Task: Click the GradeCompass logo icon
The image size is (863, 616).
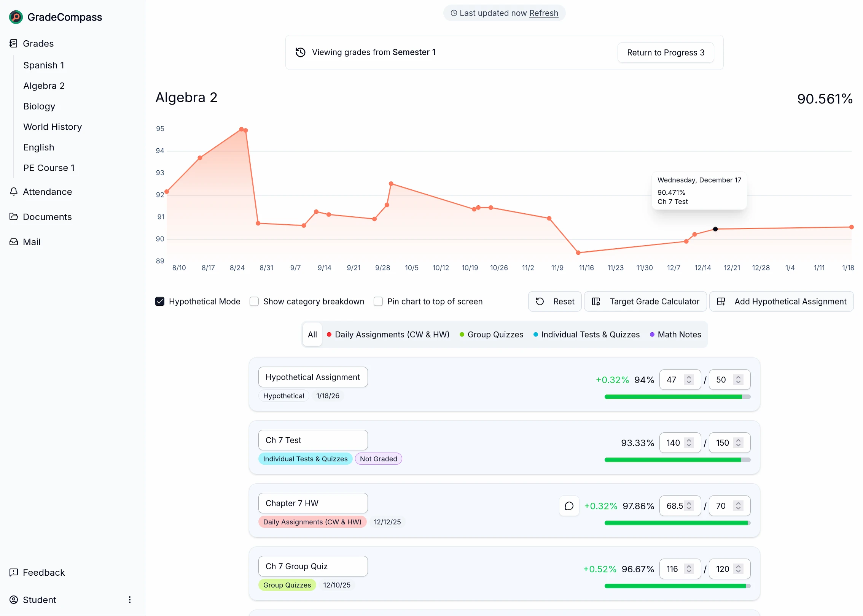Action: [x=16, y=17]
